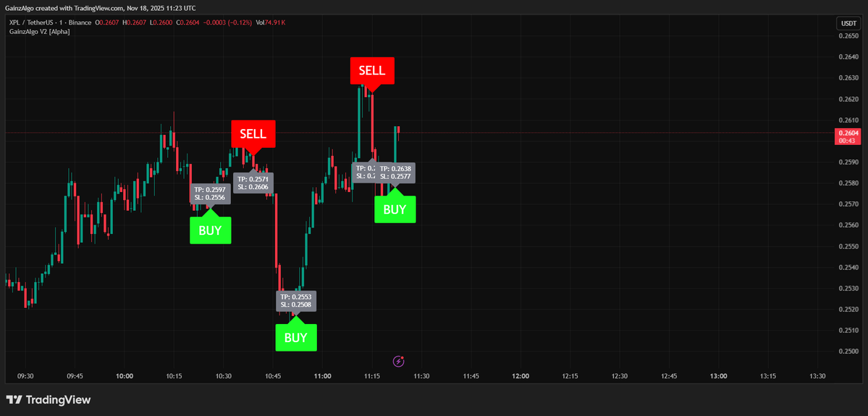The image size is (868, 416).
Task: Click the 0.2640 price axis label
Action: [x=848, y=57]
